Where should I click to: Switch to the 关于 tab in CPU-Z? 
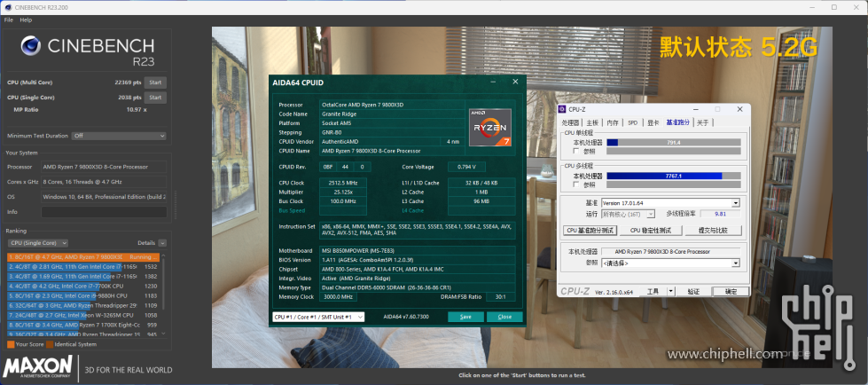702,122
